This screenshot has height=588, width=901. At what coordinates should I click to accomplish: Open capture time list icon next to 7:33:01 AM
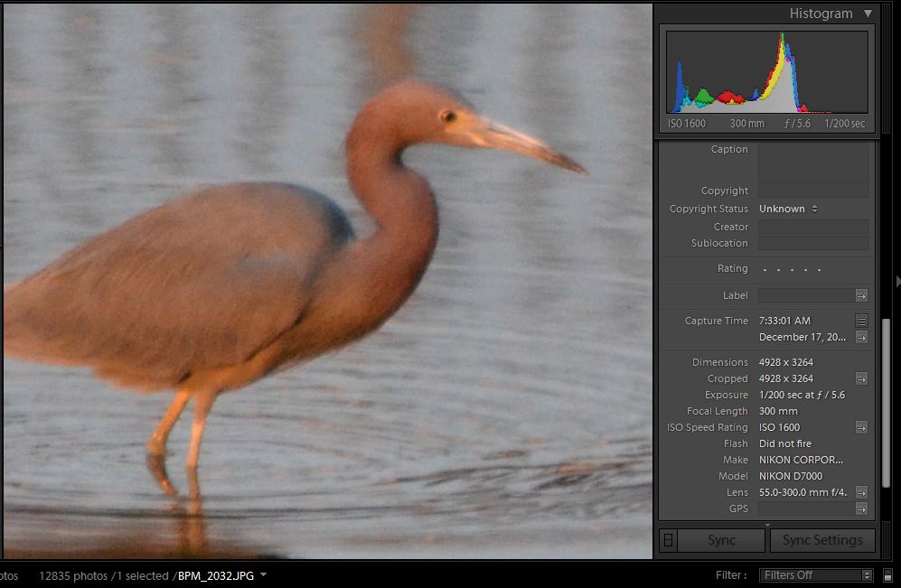[x=861, y=321]
